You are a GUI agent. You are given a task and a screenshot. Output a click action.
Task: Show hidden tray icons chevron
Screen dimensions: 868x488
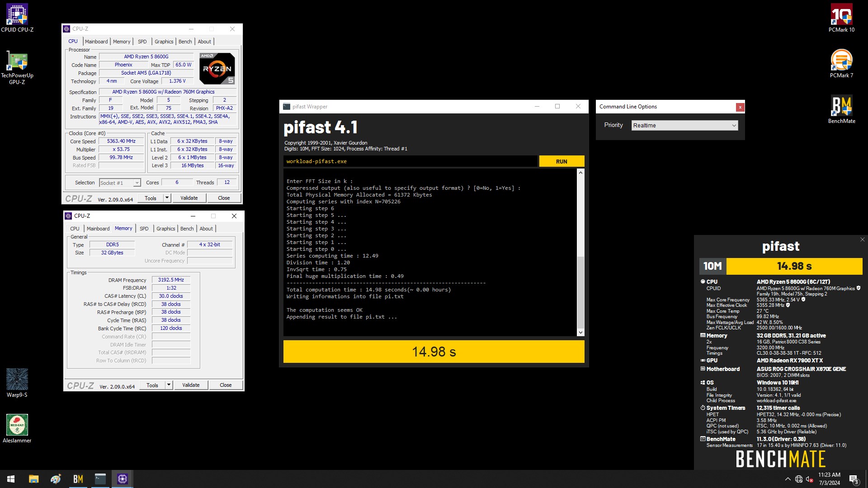788,479
